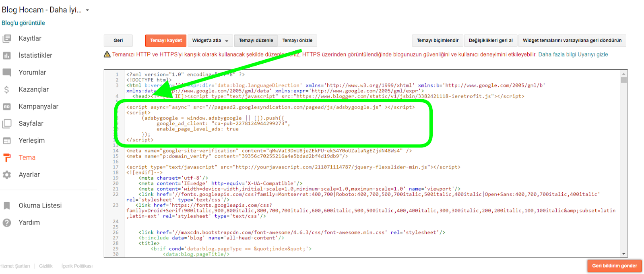The image size is (644, 274).
Task: Open the İçerik Politikası footer link
Action: tap(77, 266)
